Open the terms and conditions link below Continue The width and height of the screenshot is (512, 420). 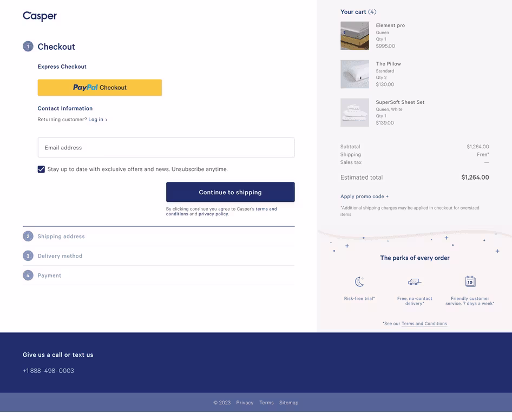coord(221,211)
